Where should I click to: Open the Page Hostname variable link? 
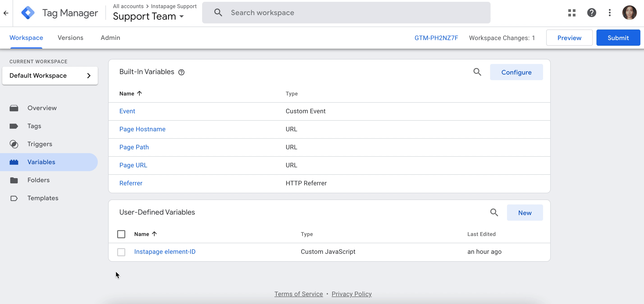142,129
